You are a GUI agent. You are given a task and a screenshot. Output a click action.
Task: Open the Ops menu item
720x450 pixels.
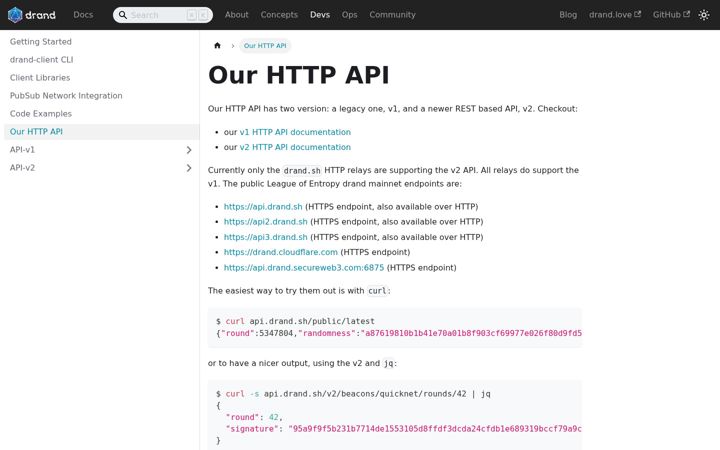(x=349, y=15)
